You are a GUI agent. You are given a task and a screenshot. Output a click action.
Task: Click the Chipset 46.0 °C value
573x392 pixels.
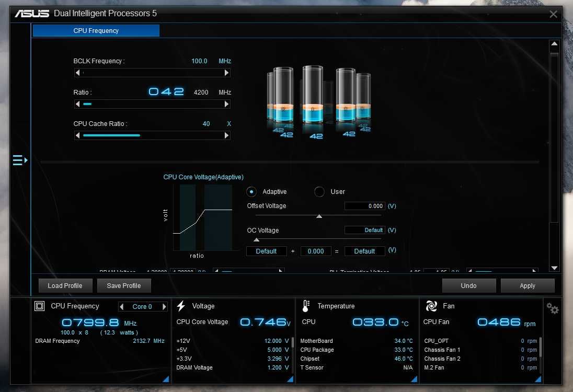[404, 359]
